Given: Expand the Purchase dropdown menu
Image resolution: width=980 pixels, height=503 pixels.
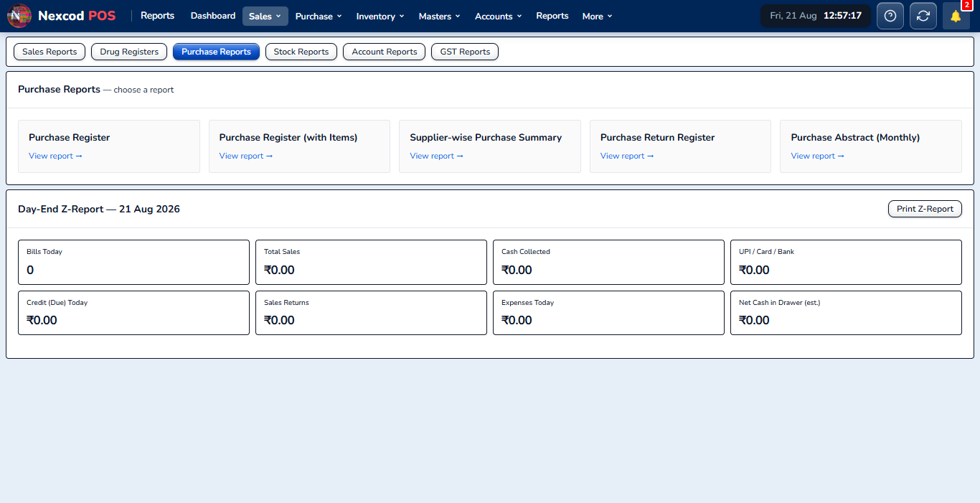Looking at the screenshot, I should [319, 16].
